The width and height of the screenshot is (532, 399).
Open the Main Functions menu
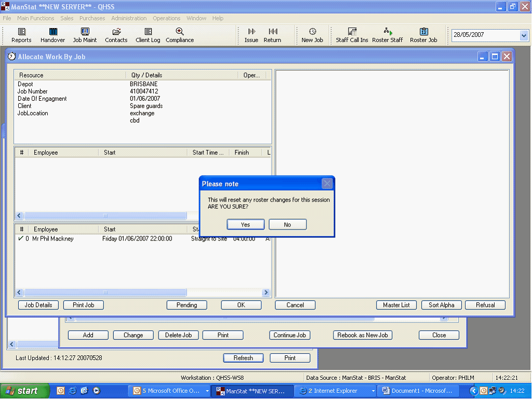[x=36, y=18]
